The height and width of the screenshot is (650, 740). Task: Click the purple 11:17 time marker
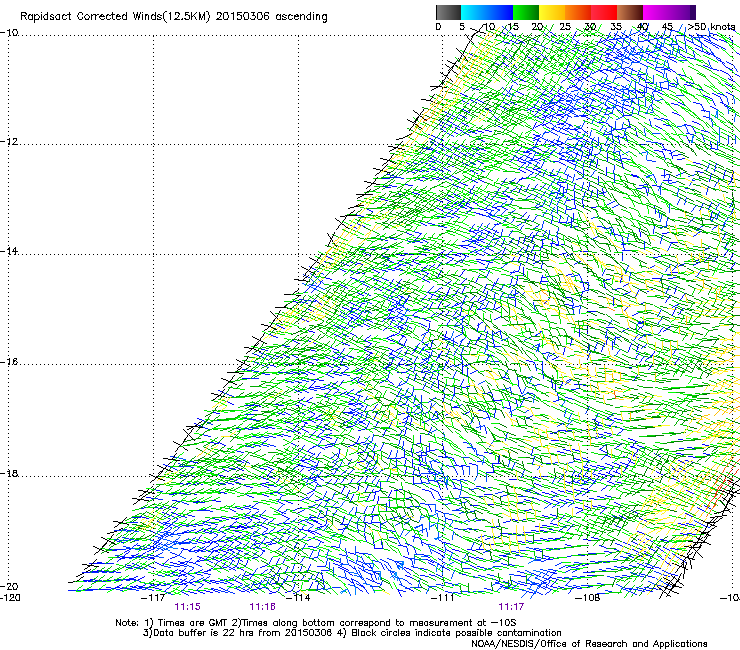pos(511,607)
